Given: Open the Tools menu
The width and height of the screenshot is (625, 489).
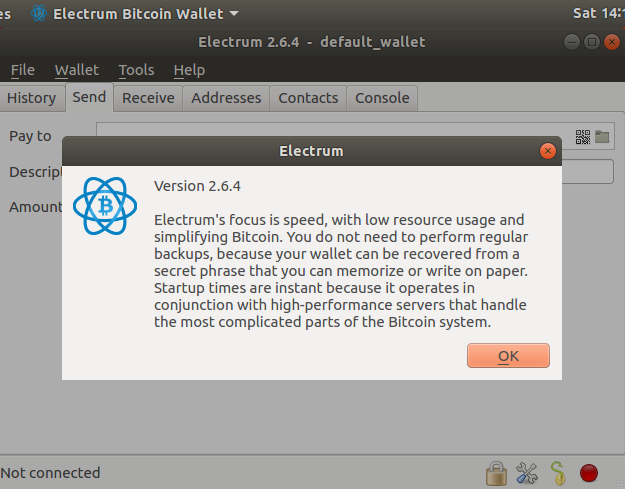Looking at the screenshot, I should [136, 70].
